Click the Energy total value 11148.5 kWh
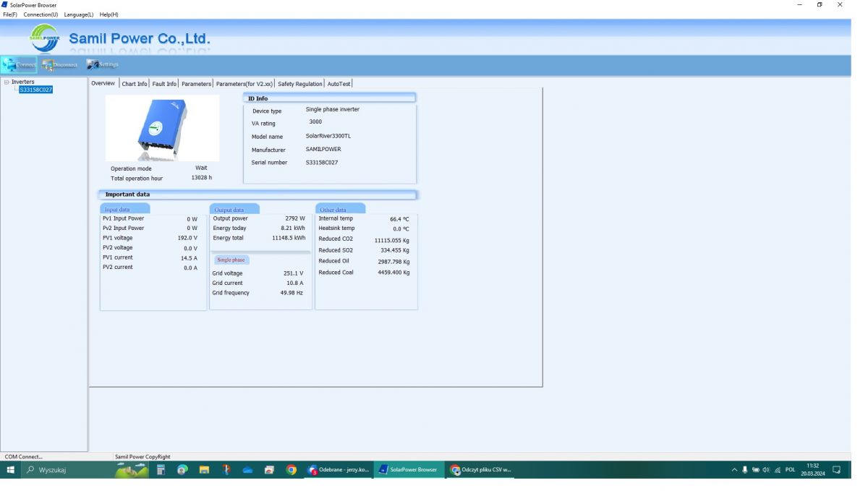This screenshot has width=868, height=491. coord(289,238)
